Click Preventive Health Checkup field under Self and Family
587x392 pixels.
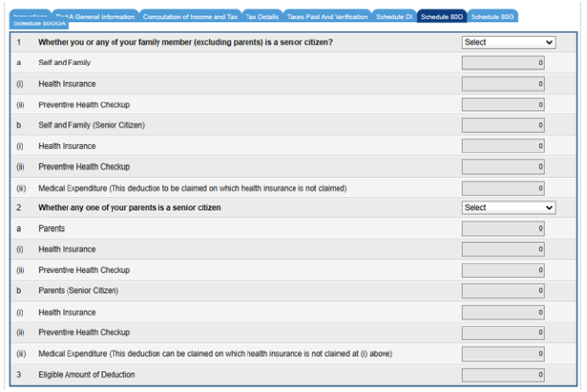(503, 105)
